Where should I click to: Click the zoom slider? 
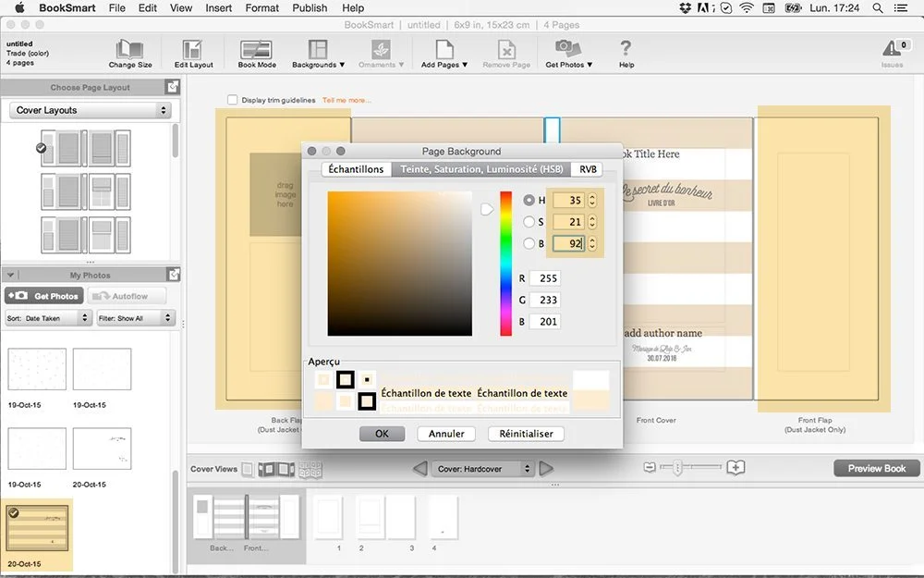pos(690,468)
